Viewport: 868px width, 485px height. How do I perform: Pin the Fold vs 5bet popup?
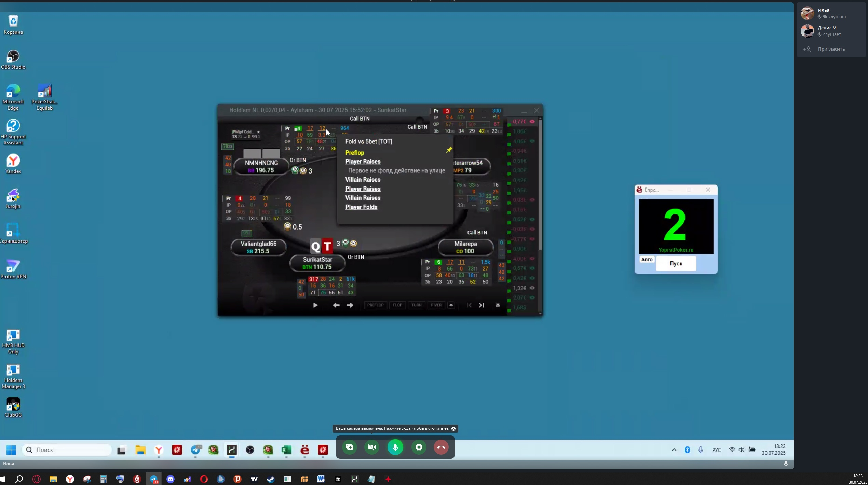[449, 150]
